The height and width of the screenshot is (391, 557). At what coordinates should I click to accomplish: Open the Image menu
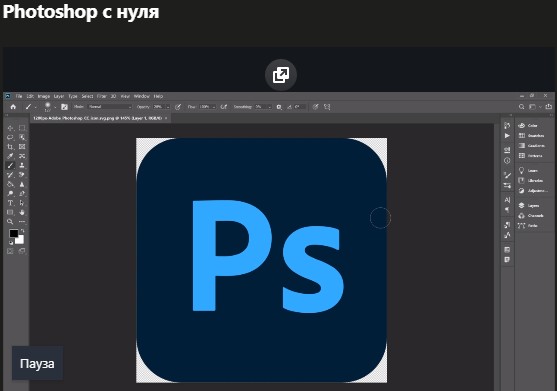pos(44,96)
